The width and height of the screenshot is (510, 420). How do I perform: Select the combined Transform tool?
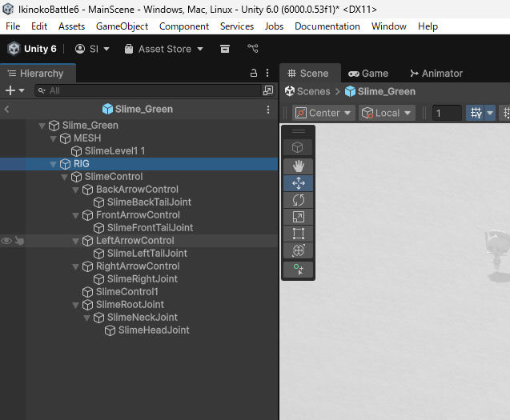click(298, 250)
